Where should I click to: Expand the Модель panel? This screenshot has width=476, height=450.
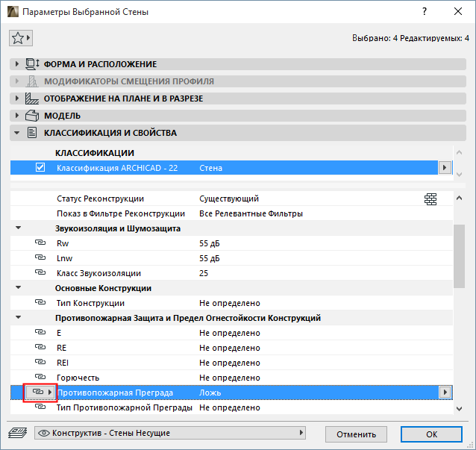(x=17, y=116)
